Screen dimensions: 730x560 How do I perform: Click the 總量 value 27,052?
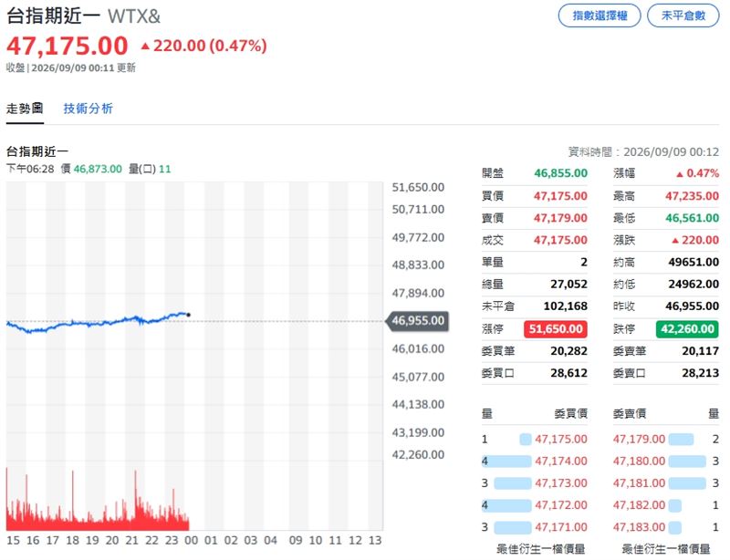click(568, 284)
